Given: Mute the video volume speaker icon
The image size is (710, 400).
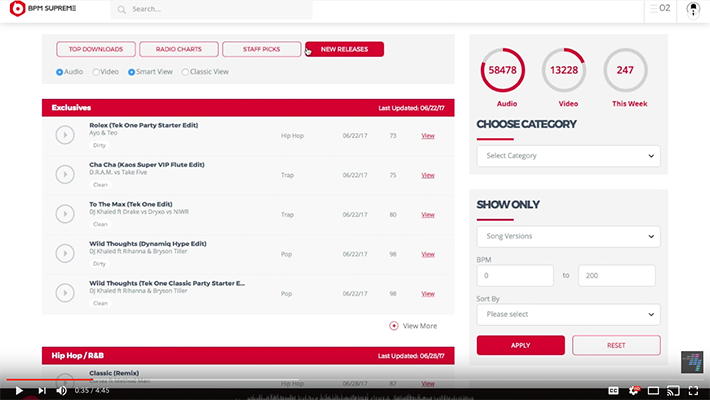Looking at the screenshot, I should 62,390.
